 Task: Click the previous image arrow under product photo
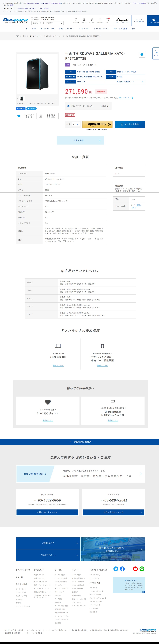[17, 99]
